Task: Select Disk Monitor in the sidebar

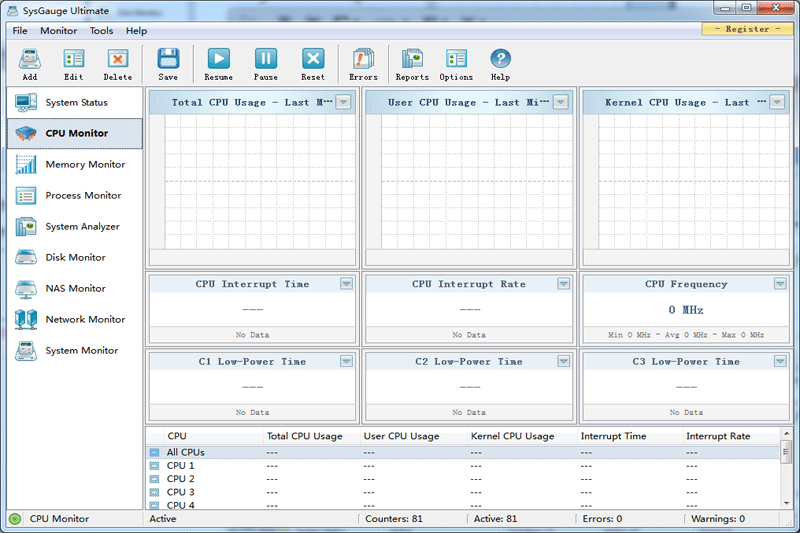Action: (x=75, y=258)
